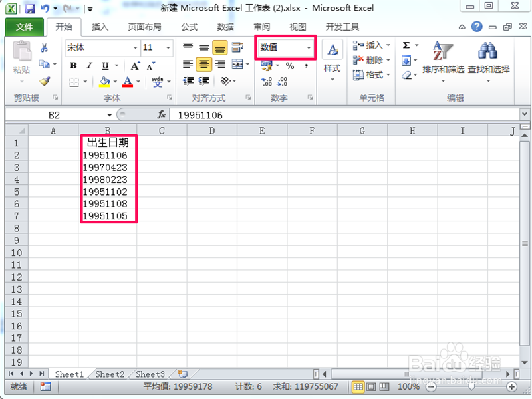Select the Format Painter brush

coord(45,81)
